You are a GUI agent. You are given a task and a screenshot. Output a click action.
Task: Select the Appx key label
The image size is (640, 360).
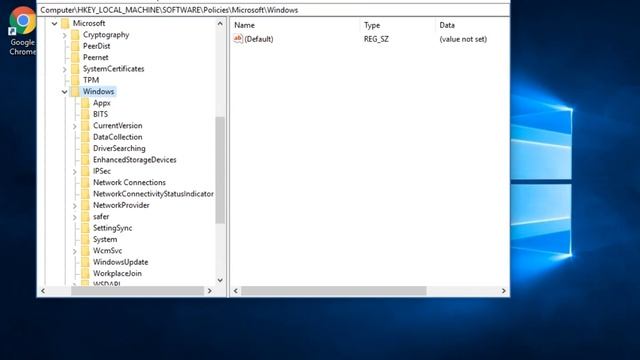[102, 103]
